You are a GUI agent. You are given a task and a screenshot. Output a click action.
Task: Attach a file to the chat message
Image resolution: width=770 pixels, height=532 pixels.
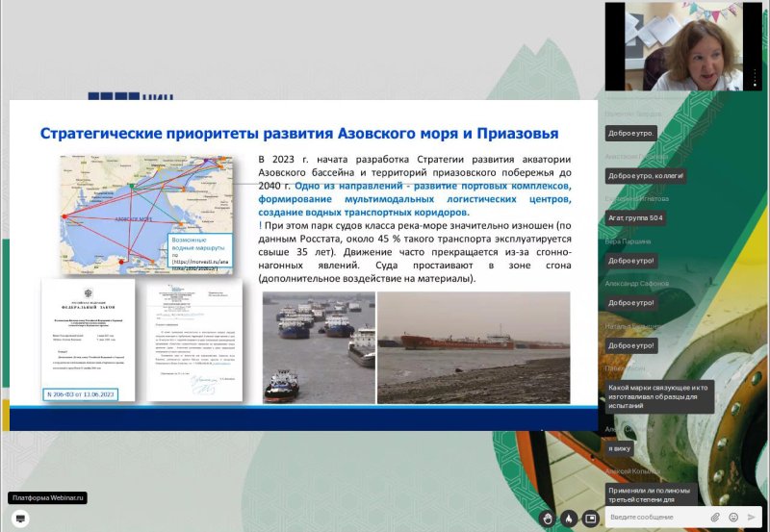click(715, 517)
